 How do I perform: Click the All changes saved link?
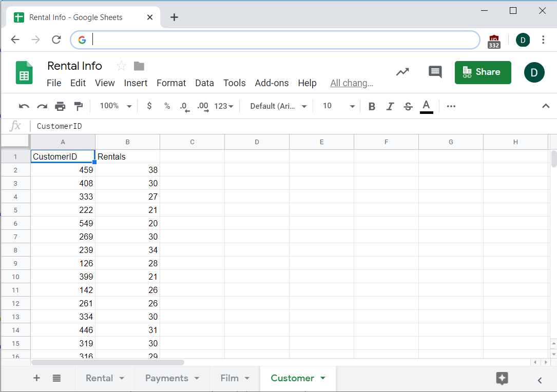click(351, 83)
